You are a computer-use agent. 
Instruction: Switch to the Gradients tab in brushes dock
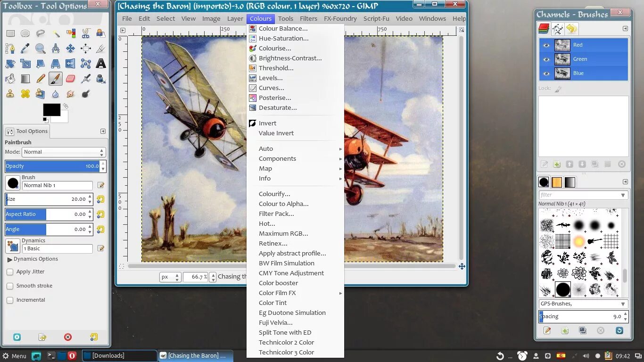click(x=570, y=182)
